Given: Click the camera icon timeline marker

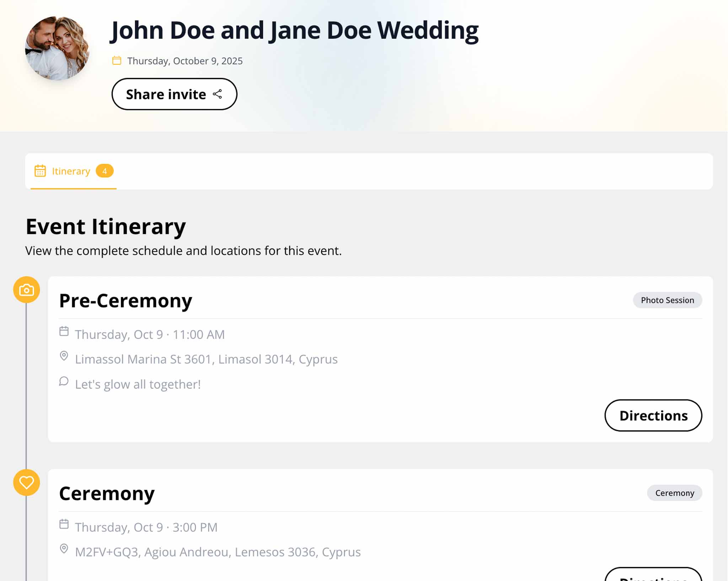Looking at the screenshot, I should [27, 290].
